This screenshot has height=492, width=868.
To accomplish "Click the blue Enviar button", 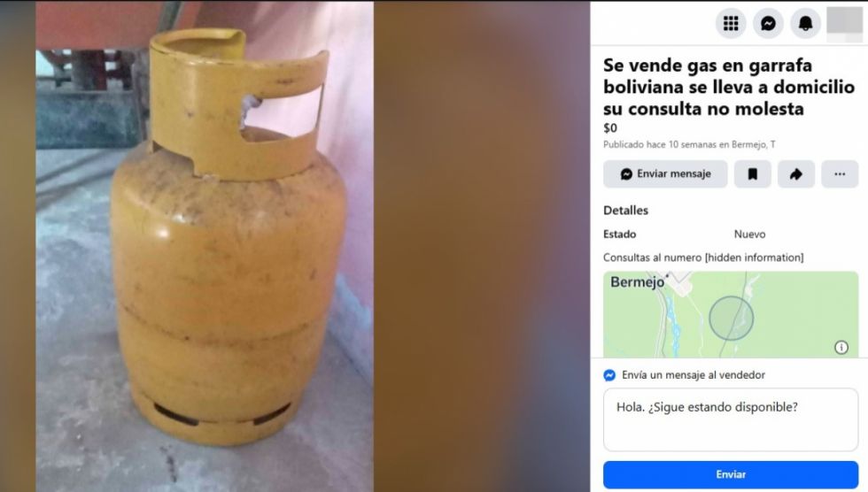I will tap(731, 474).
